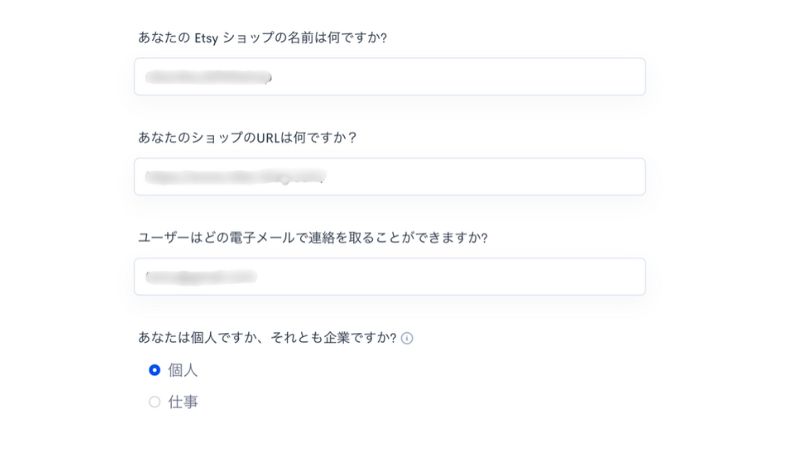
Task: Click the info icon beside 企業ですか? question
Action: (407, 338)
